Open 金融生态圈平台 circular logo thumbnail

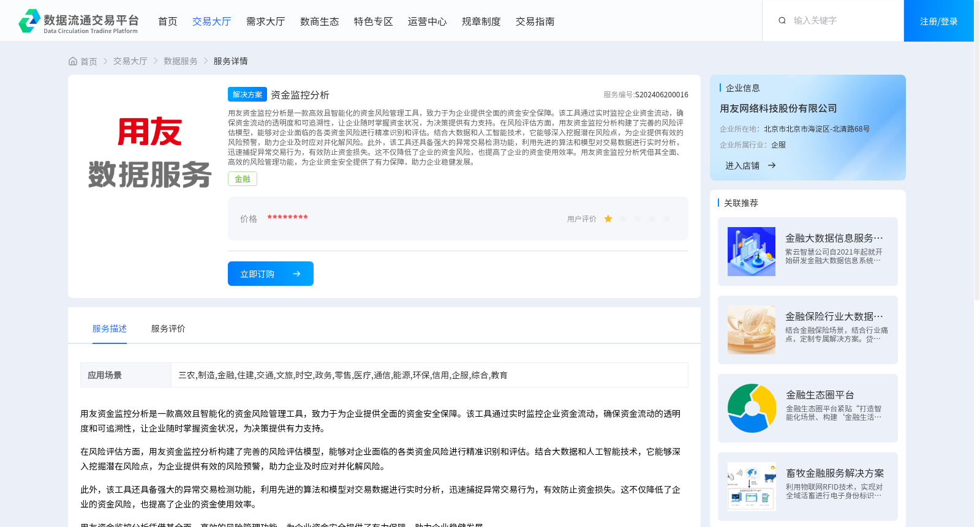point(752,408)
